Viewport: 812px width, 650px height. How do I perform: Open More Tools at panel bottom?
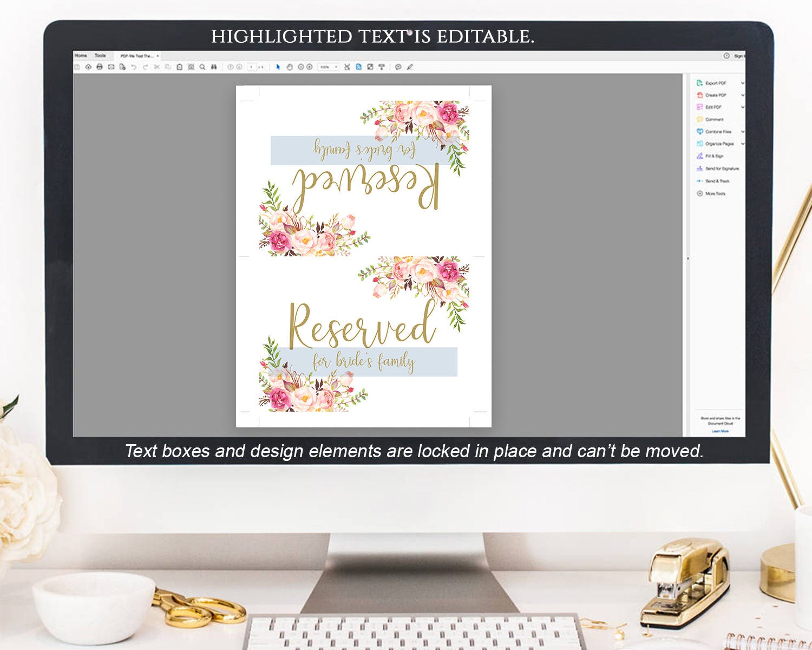tap(715, 193)
